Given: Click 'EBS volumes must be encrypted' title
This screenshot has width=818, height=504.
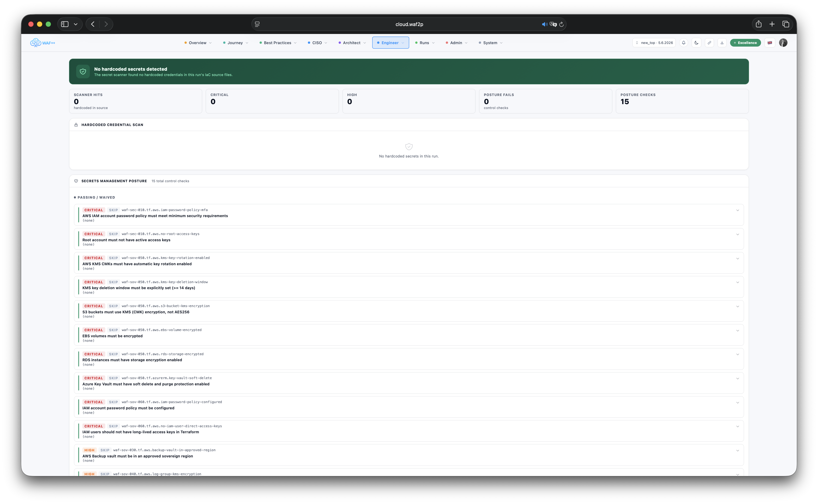Looking at the screenshot, I should tap(112, 336).
